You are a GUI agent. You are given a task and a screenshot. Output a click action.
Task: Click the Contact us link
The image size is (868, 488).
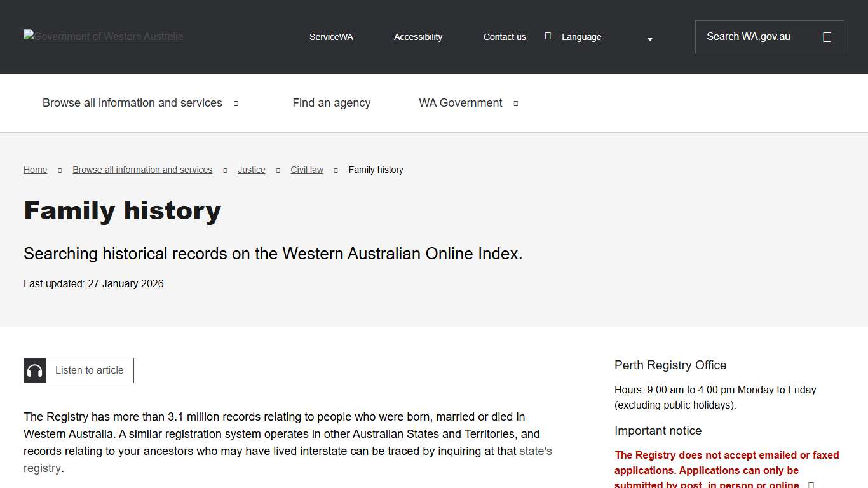coord(504,36)
